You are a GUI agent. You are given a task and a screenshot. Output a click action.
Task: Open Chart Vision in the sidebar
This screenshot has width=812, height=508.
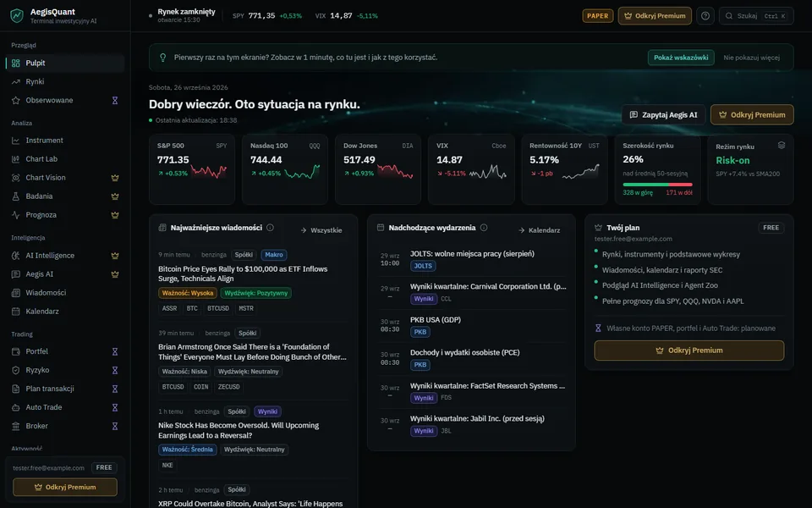click(x=65, y=178)
